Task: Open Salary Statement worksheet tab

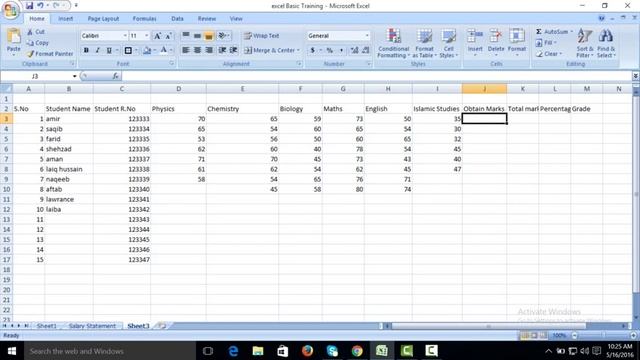Action: pyautogui.click(x=92, y=326)
